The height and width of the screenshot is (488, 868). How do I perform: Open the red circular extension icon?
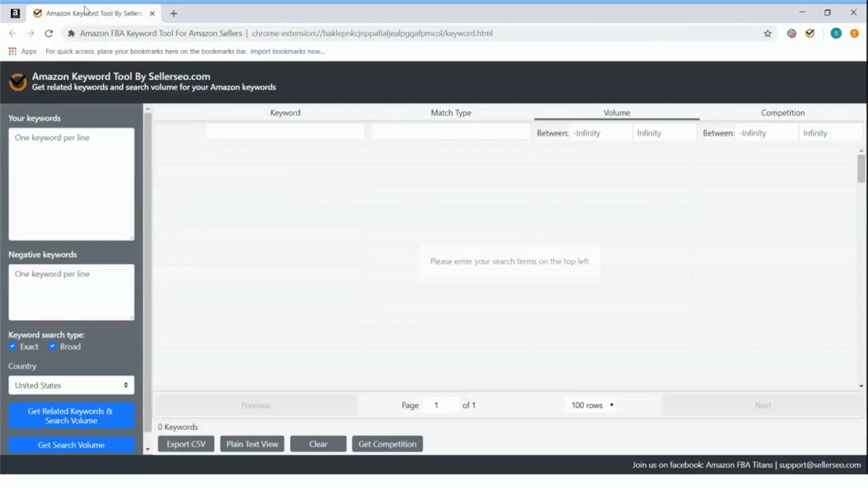click(791, 33)
